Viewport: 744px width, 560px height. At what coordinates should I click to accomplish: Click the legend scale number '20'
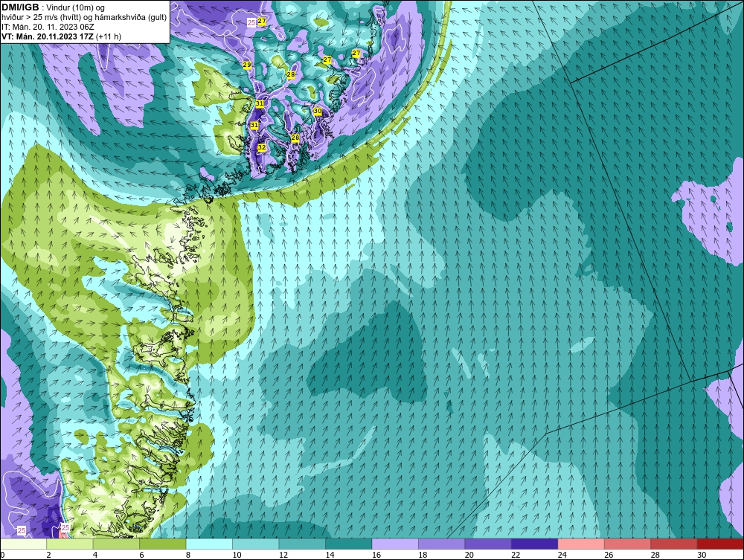[x=469, y=555]
